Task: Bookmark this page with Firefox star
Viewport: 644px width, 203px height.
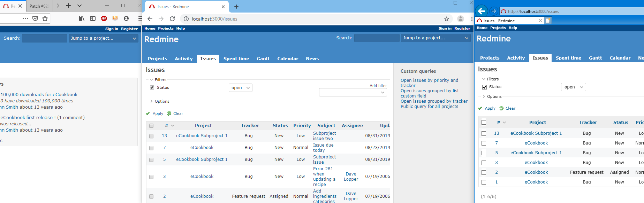Action: [45, 18]
